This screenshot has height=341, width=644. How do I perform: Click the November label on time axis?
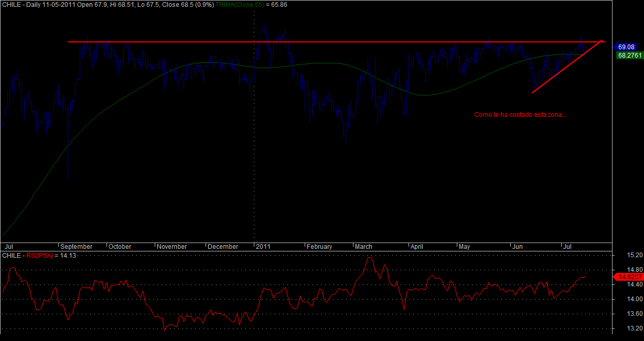click(172, 246)
